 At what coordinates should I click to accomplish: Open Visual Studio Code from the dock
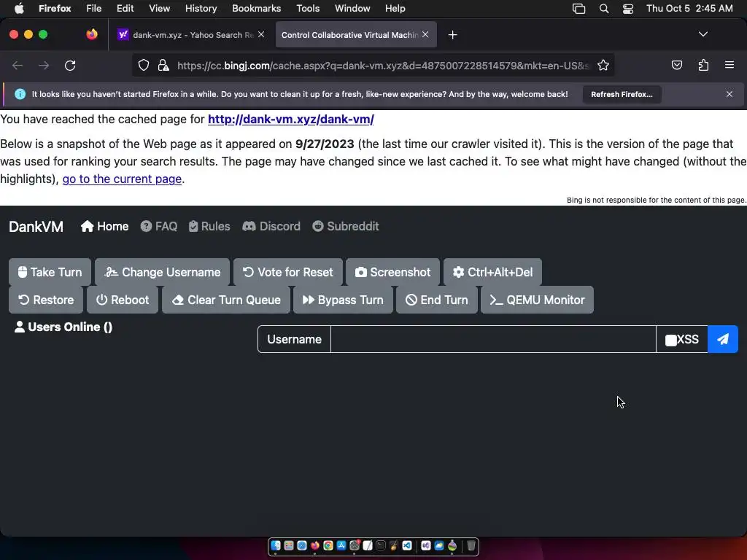click(407, 545)
